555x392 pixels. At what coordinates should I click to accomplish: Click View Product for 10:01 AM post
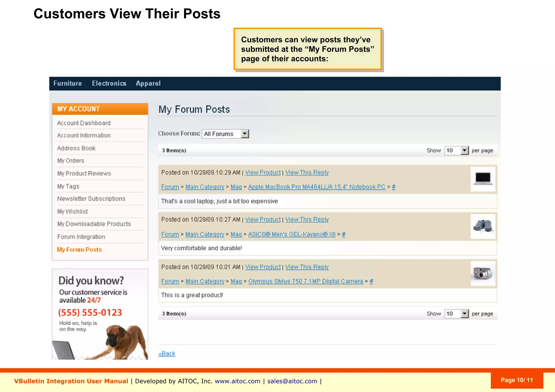click(263, 267)
